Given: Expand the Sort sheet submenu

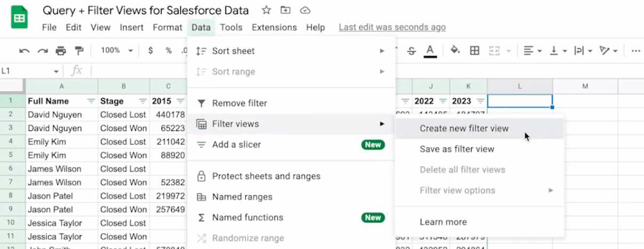Looking at the screenshot, I should coord(291,51).
